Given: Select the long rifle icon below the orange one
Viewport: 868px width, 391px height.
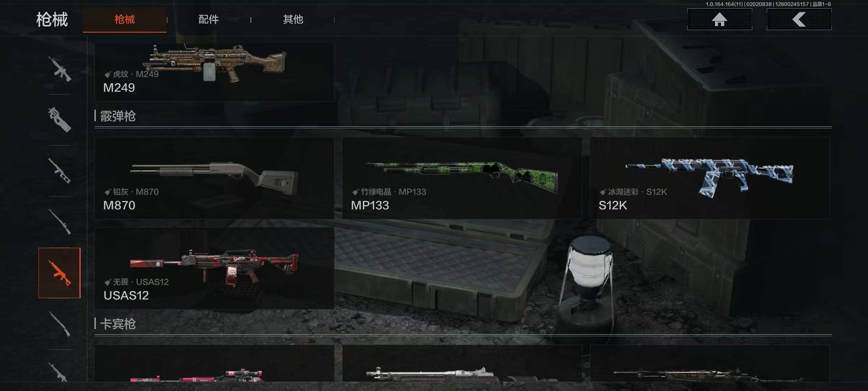Looking at the screenshot, I should pyautogui.click(x=60, y=324).
